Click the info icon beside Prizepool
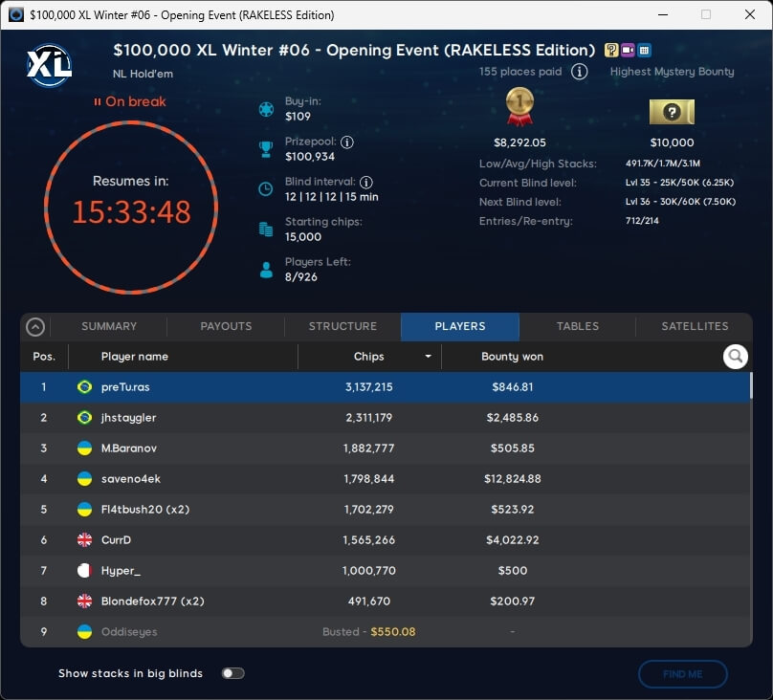 tap(347, 142)
